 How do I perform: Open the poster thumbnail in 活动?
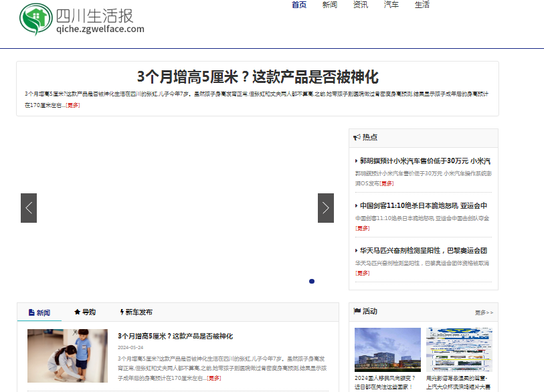click(x=459, y=350)
